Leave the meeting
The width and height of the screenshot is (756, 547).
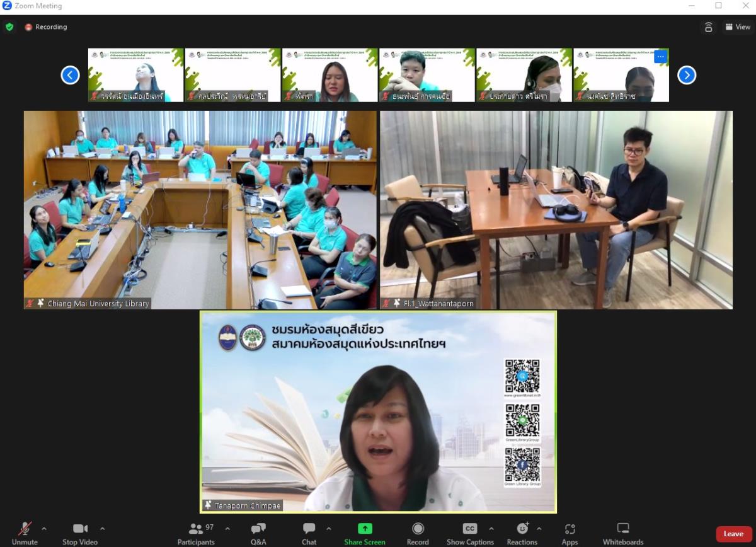coord(733,534)
